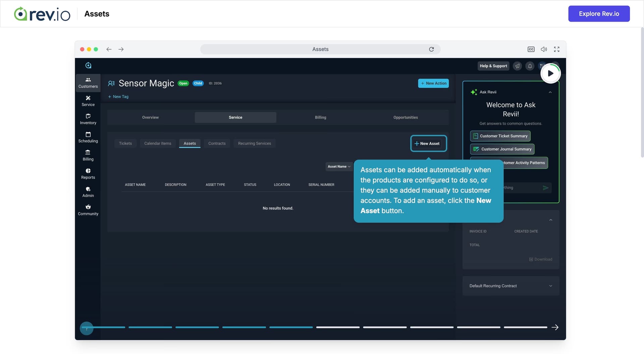Toggle fullscreen for the video
The height and width of the screenshot is (354, 644).
(x=556, y=49)
